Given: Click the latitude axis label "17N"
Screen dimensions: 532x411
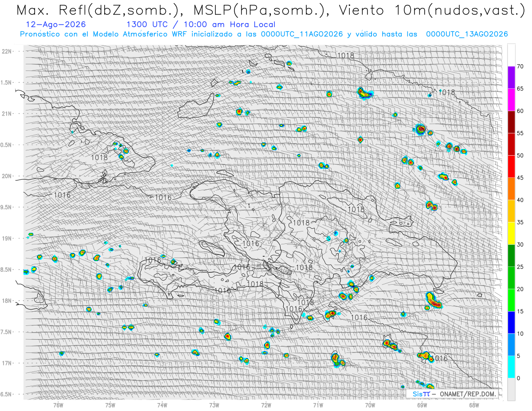Looking at the screenshot, I should [x=7, y=363].
